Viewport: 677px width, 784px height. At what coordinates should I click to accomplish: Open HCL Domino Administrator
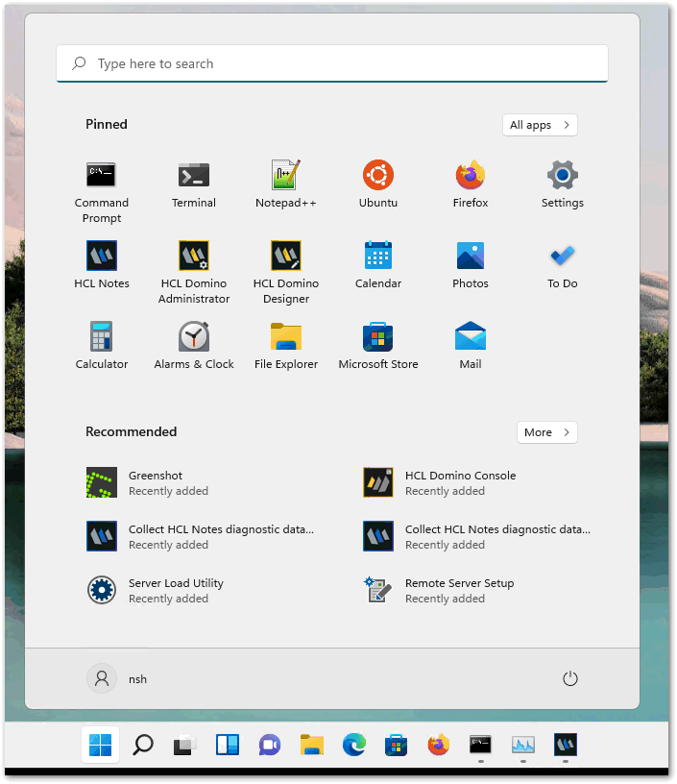point(194,272)
